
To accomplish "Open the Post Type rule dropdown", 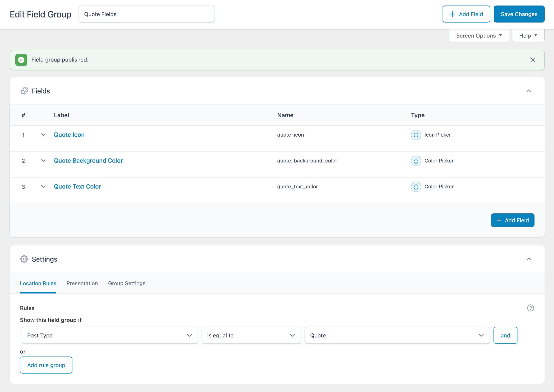I will click(x=110, y=335).
